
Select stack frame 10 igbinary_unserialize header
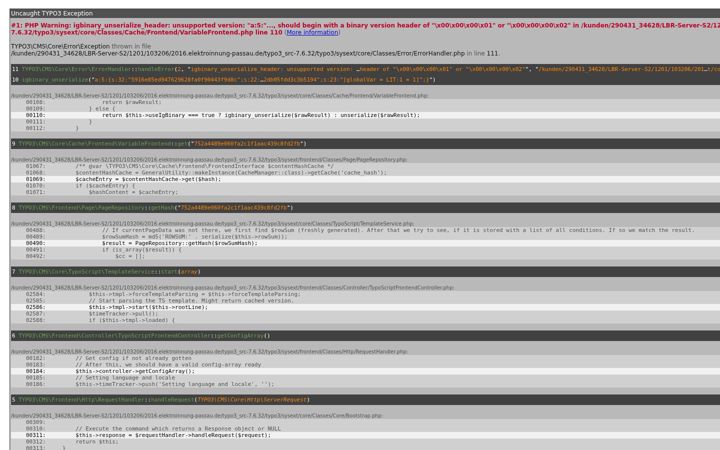coord(365,80)
